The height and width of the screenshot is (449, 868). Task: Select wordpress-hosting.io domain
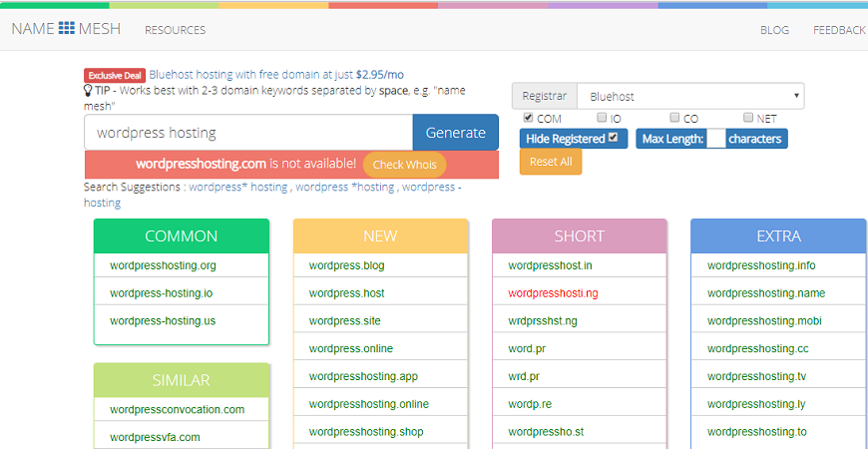(161, 293)
